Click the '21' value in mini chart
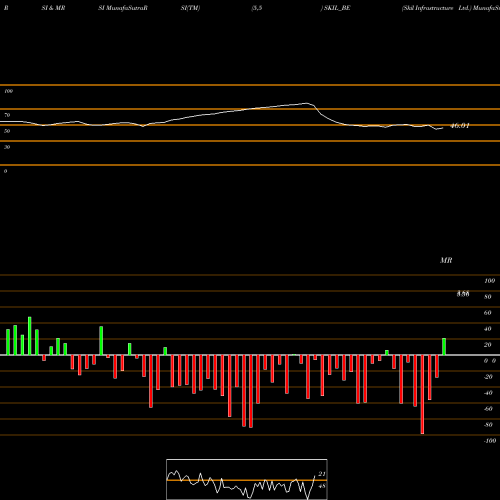Viewport: 500px width, 500px height. [x=322, y=474]
